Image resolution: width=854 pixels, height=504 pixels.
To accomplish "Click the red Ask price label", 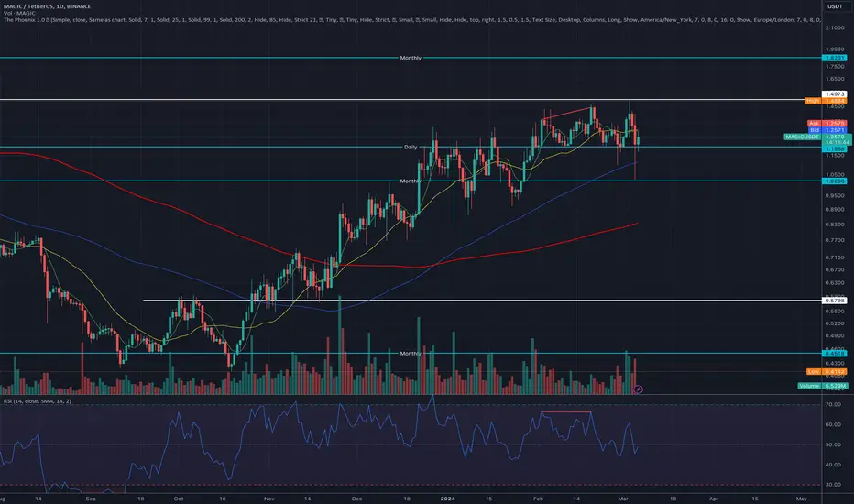I will point(827,124).
